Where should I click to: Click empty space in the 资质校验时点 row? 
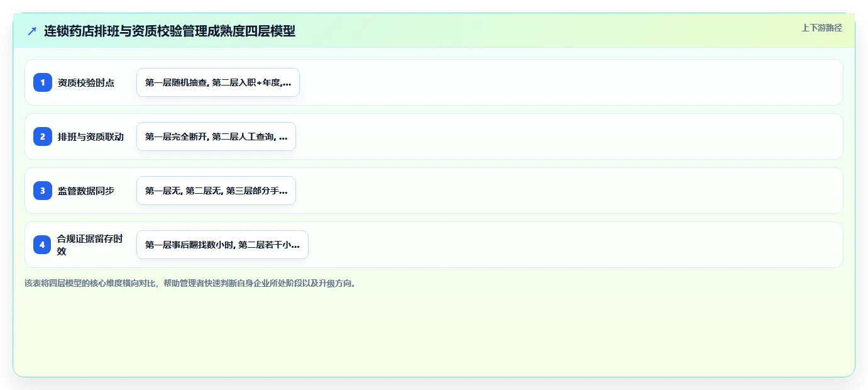[x=566, y=82]
